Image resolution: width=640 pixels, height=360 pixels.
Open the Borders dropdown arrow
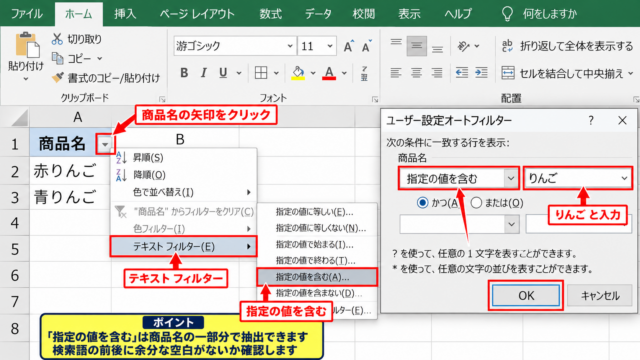click(276, 73)
